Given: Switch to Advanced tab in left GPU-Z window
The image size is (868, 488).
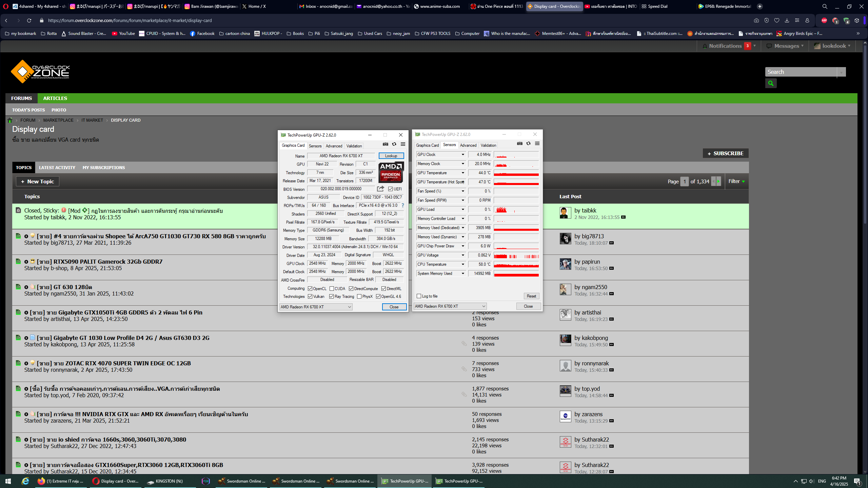Looking at the screenshot, I should pyautogui.click(x=334, y=146).
